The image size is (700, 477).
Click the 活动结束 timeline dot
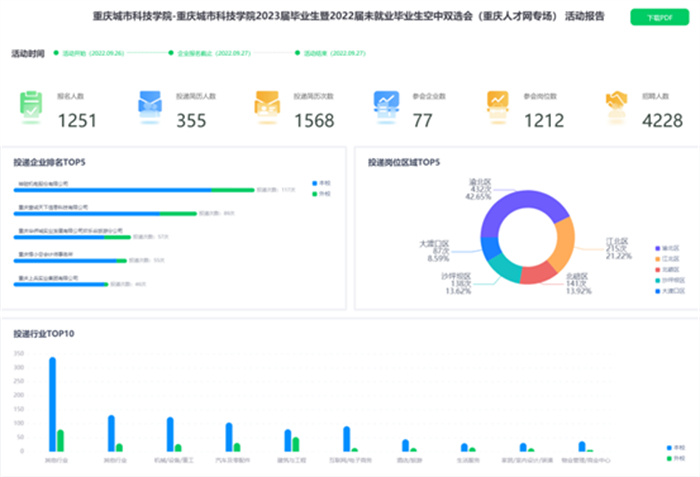click(297, 52)
